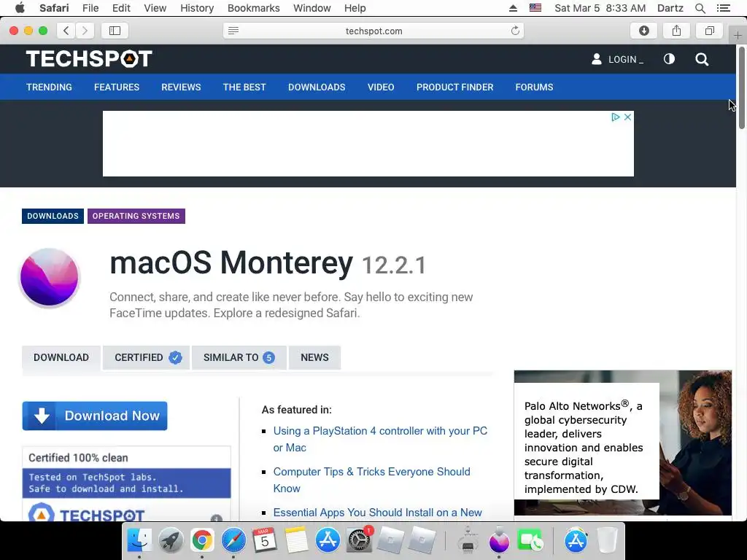
Task: Open a new tab with plus button
Action: click(738, 35)
